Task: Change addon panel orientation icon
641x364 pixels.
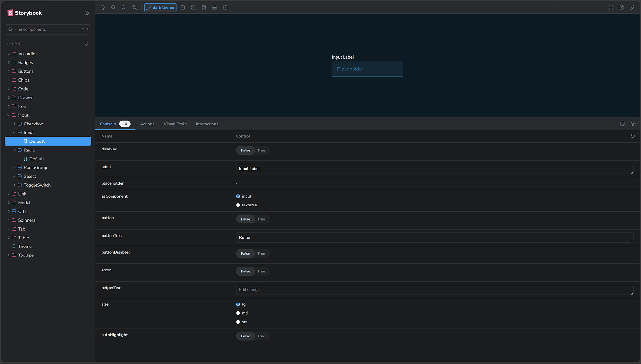Action: [622, 124]
